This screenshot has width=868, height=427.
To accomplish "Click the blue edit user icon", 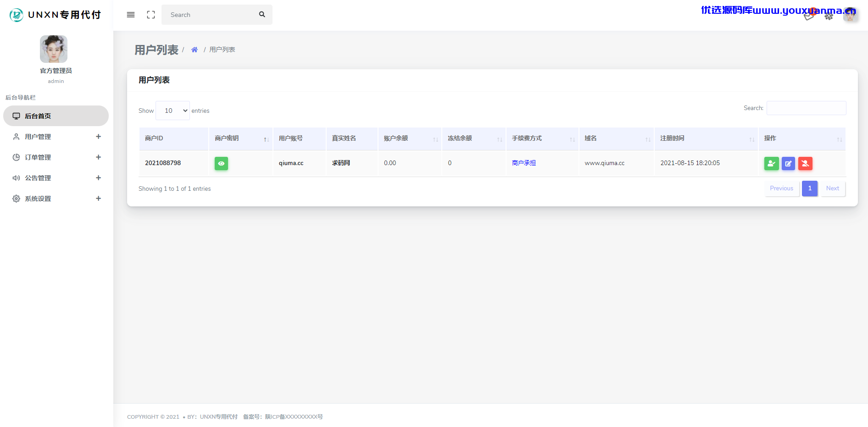I will (x=788, y=163).
